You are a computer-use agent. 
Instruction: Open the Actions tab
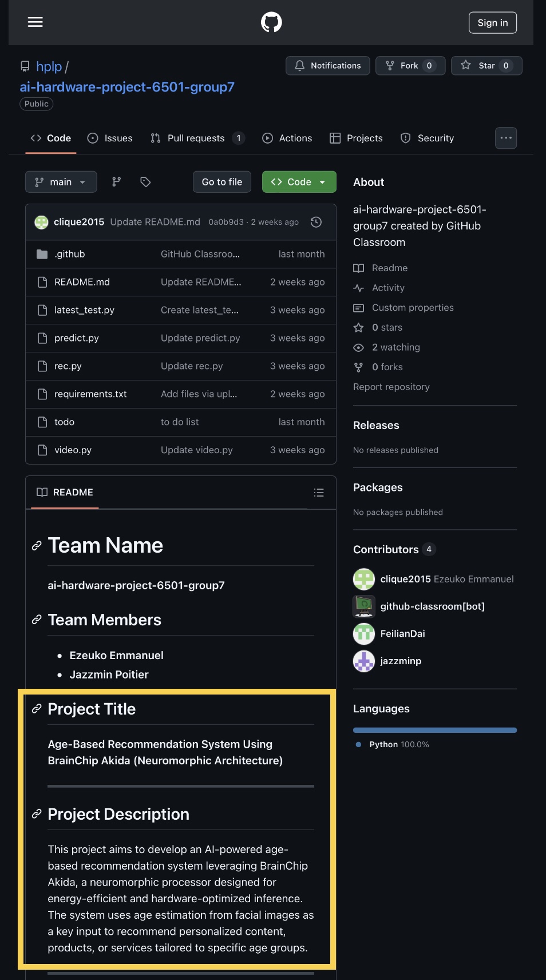(x=287, y=138)
